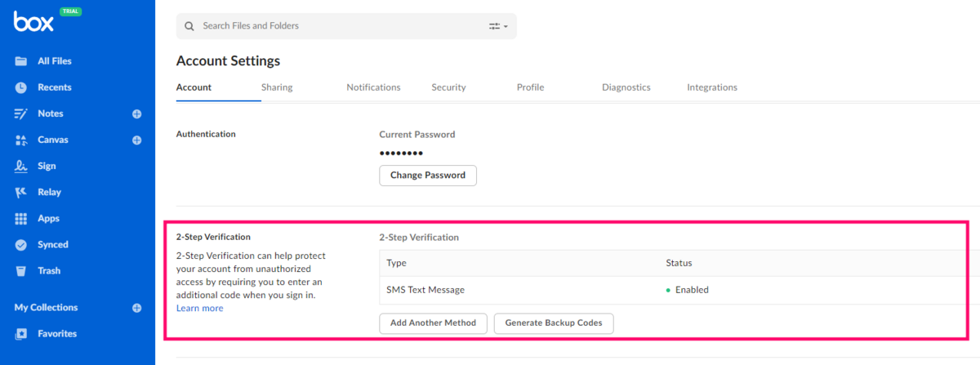Open Recents via clock icon
The image size is (980, 365).
click(21, 87)
